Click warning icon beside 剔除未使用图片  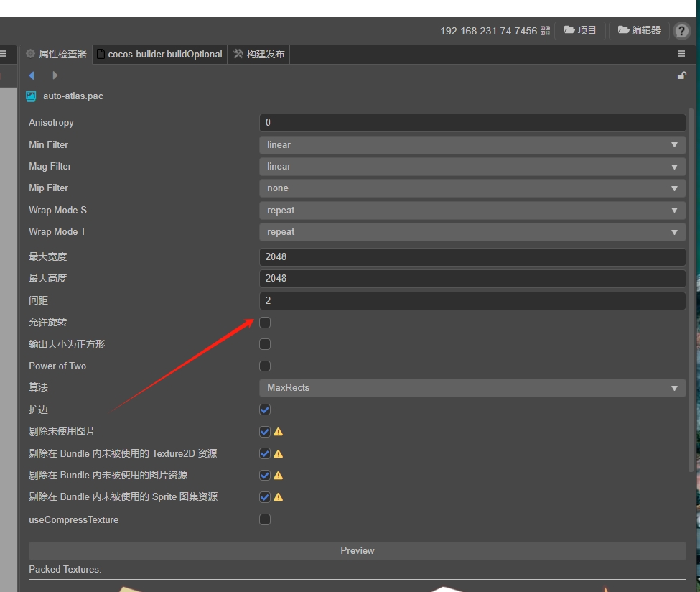[x=278, y=432]
